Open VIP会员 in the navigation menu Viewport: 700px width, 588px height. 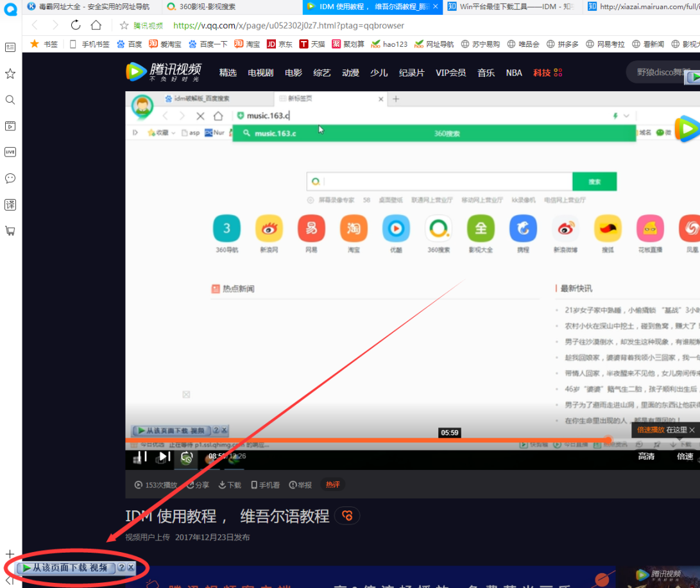point(450,73)
